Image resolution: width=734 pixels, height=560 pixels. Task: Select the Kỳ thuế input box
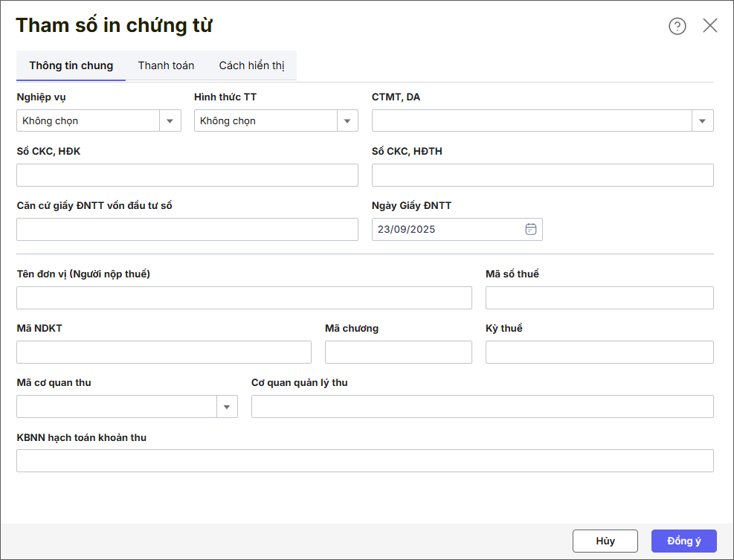click(x=599, y=352)
